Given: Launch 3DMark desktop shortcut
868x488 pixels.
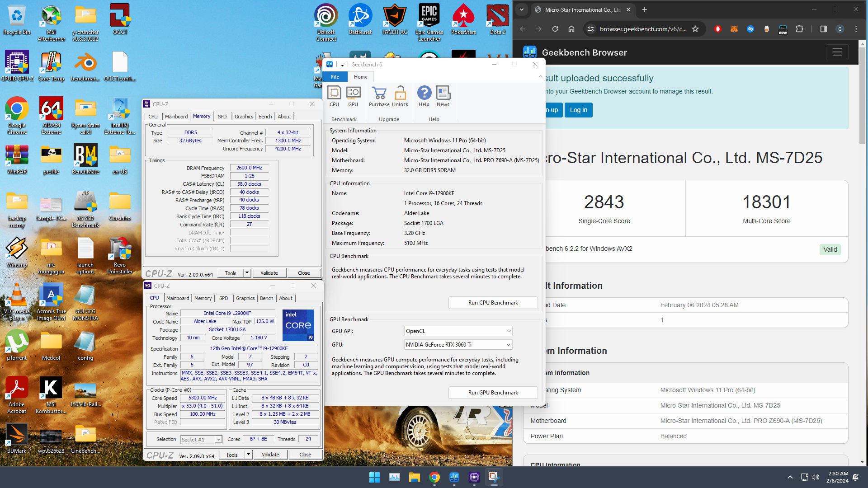Looking at the screenshot, I should pyautogui.click(x=17, y=439).
